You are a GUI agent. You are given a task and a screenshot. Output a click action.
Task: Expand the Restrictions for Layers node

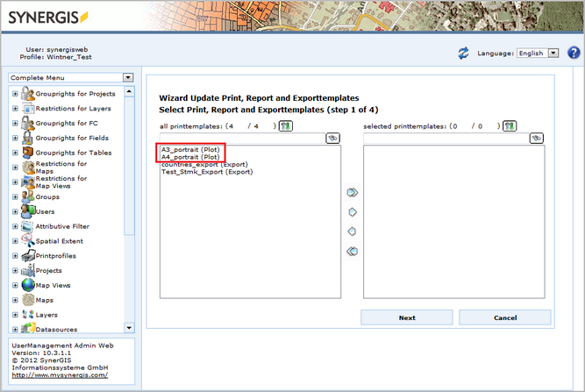pyautogui.click(x=15, y=109)
